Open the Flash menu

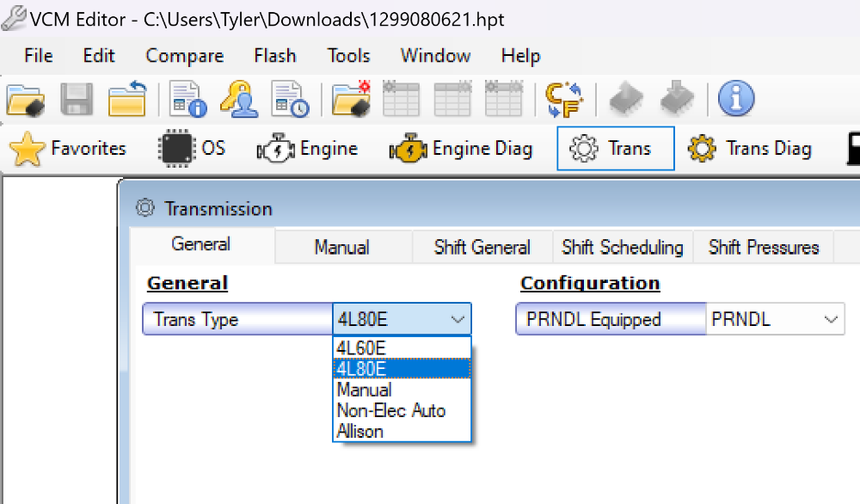tap(275, 56)
